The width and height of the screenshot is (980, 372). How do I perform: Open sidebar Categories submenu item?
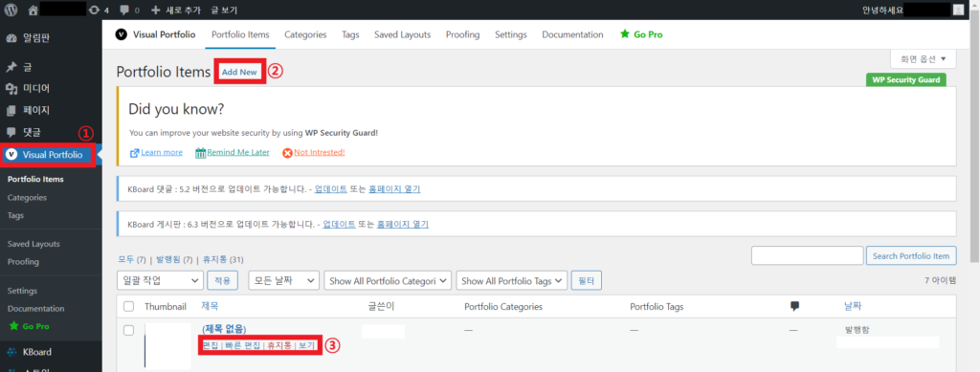(x=27, y=197)
